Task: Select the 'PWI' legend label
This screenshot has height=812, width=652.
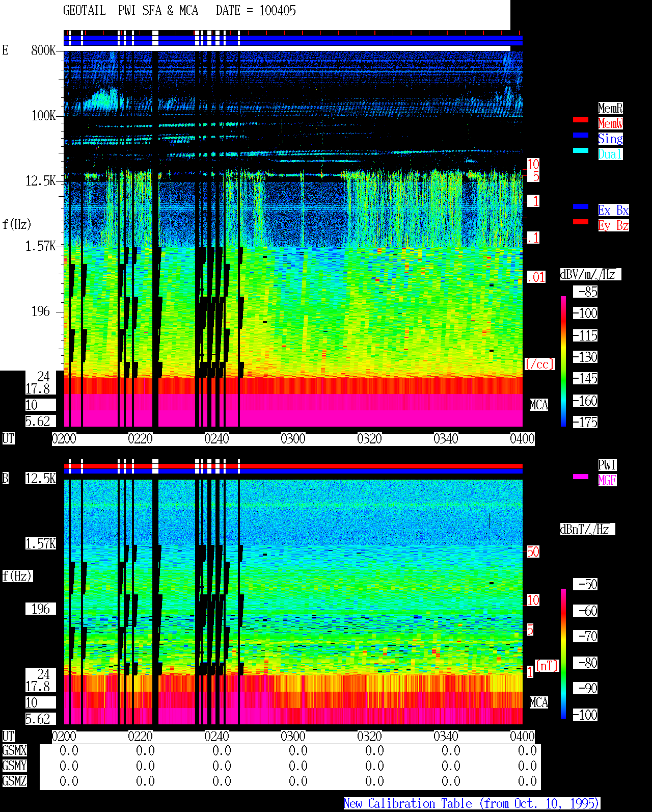Action: (607, 465)
